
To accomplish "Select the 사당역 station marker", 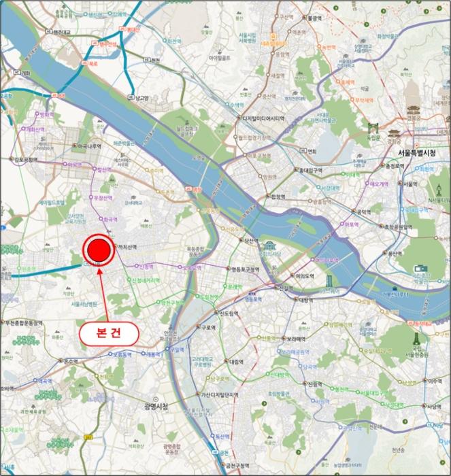I will [424, 405].
